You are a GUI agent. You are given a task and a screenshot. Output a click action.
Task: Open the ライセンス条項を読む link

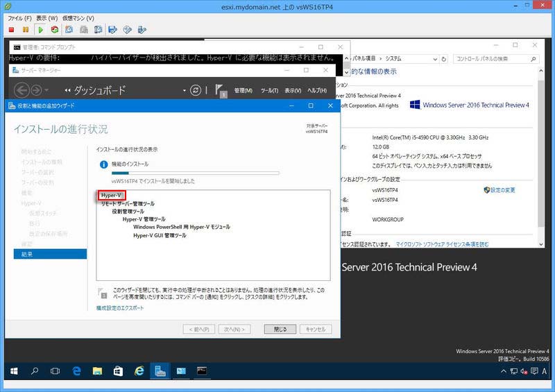point(442,244)
